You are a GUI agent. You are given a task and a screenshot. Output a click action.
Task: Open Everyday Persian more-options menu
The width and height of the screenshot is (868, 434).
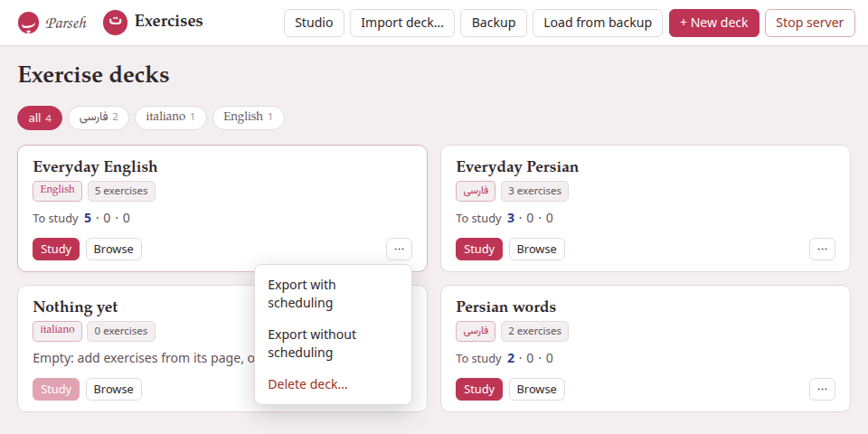point(822,250)
